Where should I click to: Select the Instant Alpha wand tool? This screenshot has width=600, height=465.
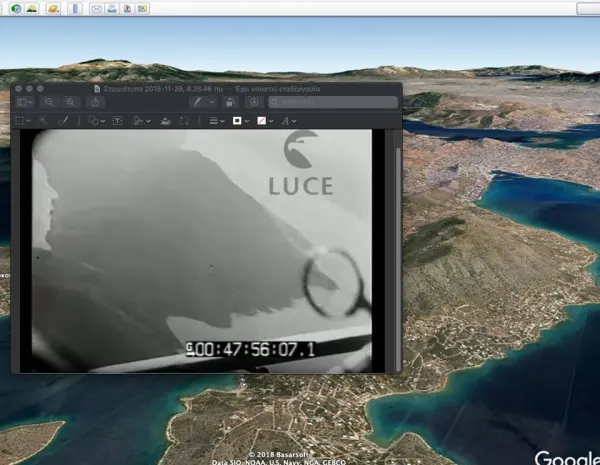(42, 121)
